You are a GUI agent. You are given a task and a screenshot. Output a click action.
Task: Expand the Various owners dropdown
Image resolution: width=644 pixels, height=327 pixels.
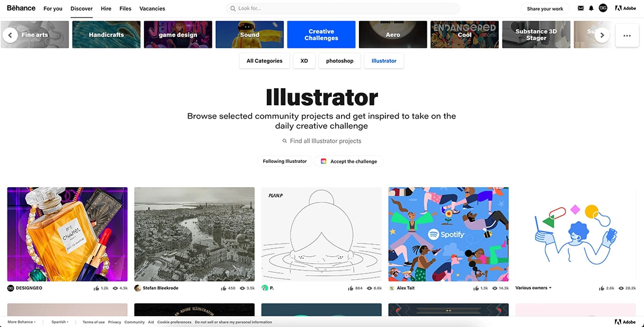[x=533, y=288]
